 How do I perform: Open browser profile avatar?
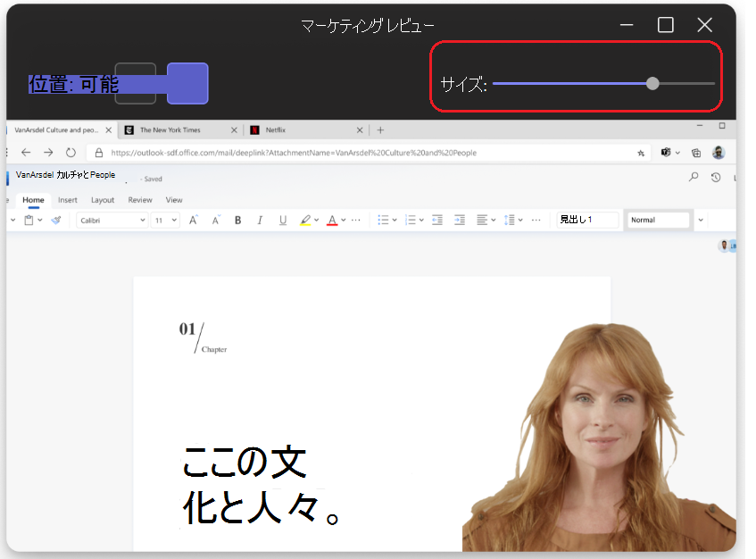click(x=719, y=153)
